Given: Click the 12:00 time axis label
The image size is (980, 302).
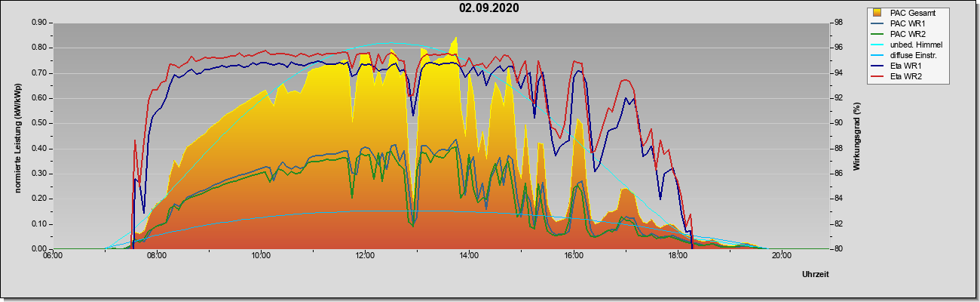Looking at the screenshot, I should coord(365,255).
